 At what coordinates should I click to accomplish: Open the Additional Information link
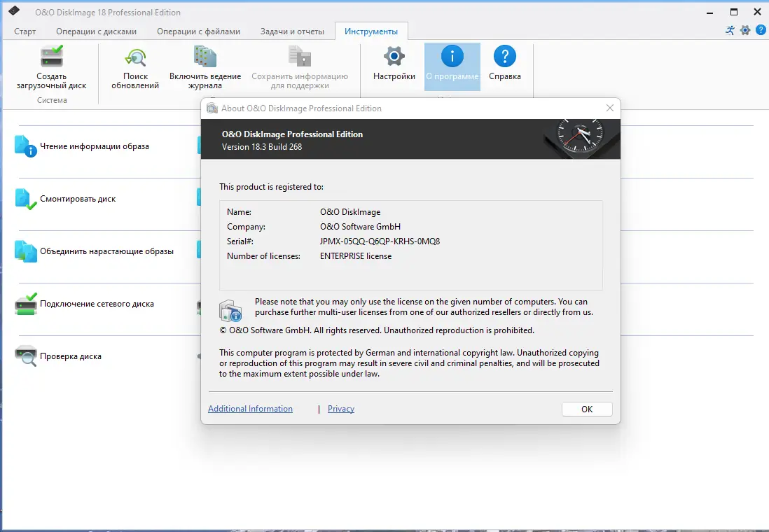250,409
